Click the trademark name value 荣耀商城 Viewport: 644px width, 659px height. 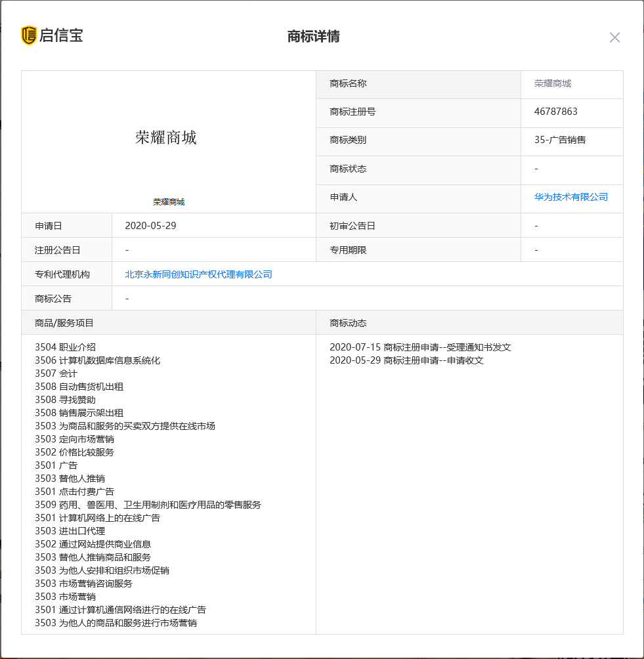pos(553,83)
